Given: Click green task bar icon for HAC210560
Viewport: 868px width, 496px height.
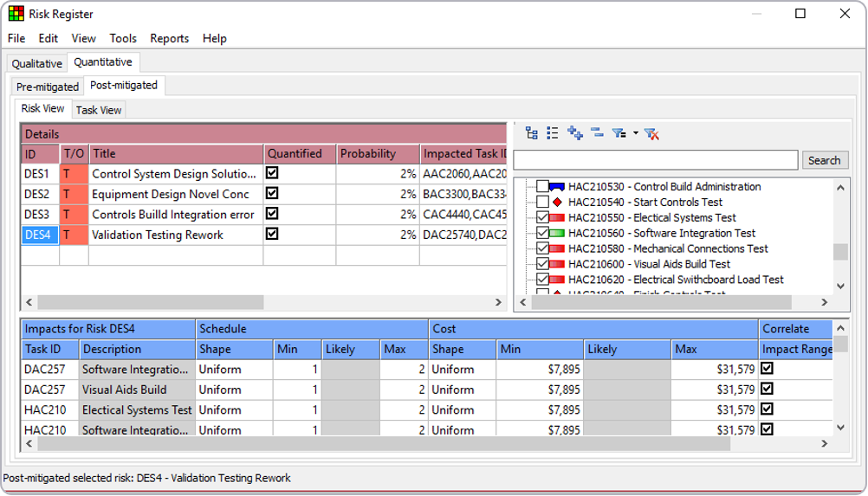Looking at the screenshot, I should tap(557, 234).
